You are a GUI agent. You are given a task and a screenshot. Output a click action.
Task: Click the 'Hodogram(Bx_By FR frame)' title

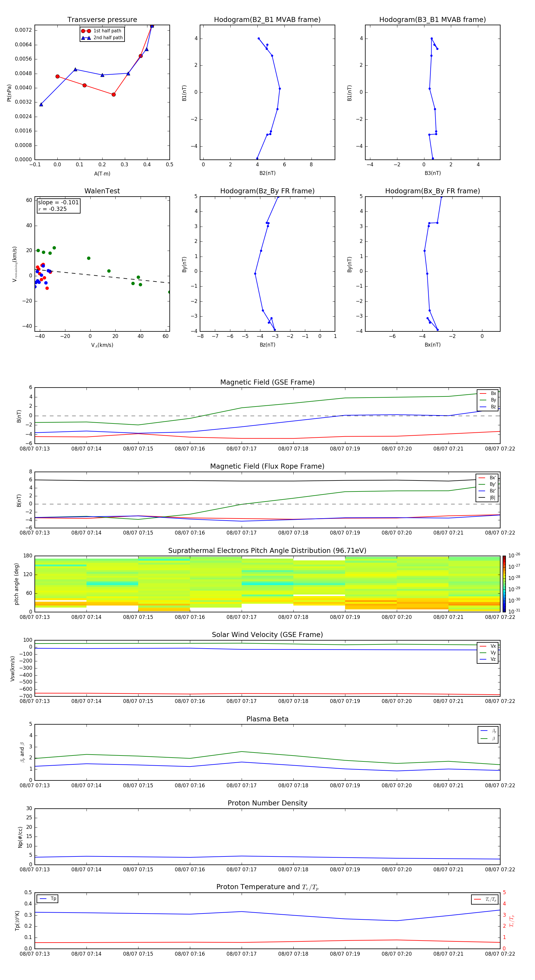click(432, 191)
